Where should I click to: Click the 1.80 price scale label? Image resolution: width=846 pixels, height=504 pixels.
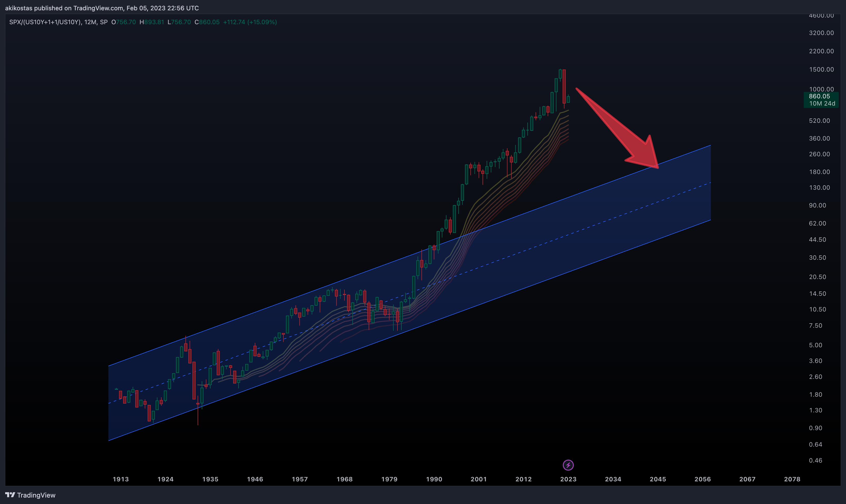click(x=815, y=395)
